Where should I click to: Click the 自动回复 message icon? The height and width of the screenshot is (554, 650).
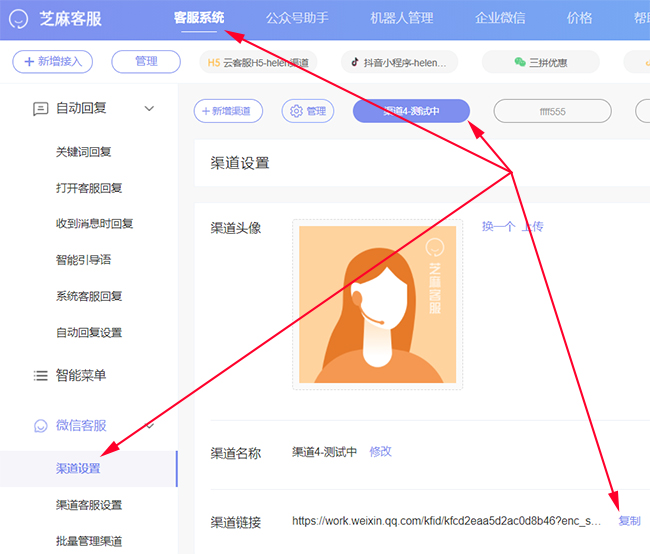click(x=41, y=109)
